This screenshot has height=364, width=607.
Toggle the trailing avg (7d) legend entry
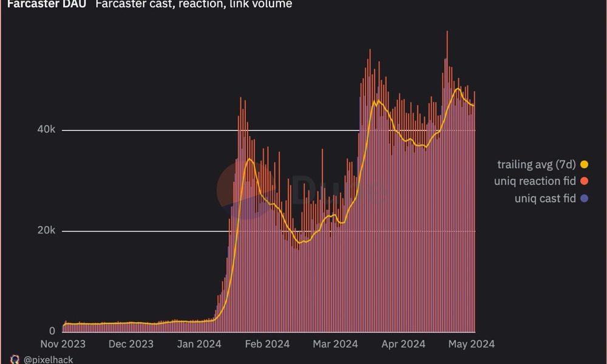[x=543, y=165]
